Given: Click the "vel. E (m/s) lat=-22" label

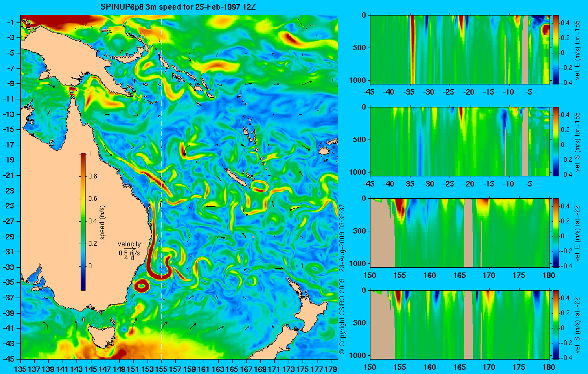Looking at the screenshot, I should (x=577, y=233).
